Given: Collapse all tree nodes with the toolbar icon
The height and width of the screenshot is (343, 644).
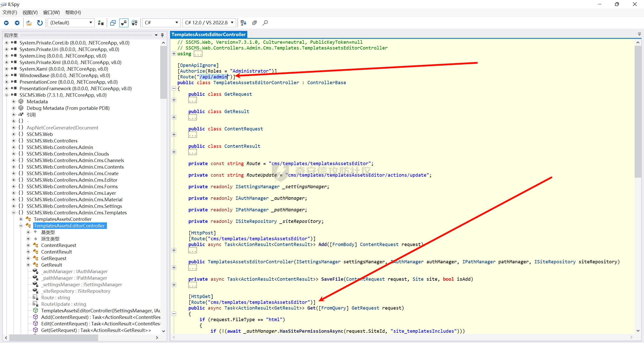Looking at the screenshot, I should [254, 23].
